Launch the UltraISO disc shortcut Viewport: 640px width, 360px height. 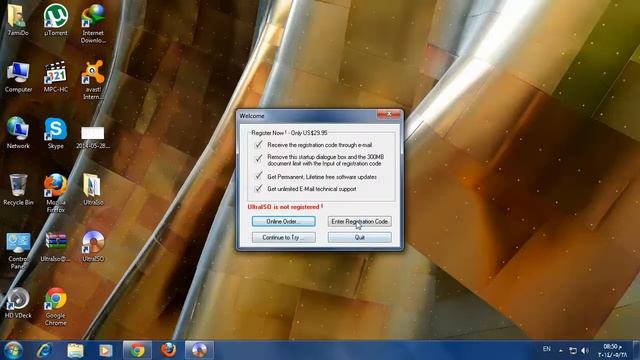[x=93, y=247]
